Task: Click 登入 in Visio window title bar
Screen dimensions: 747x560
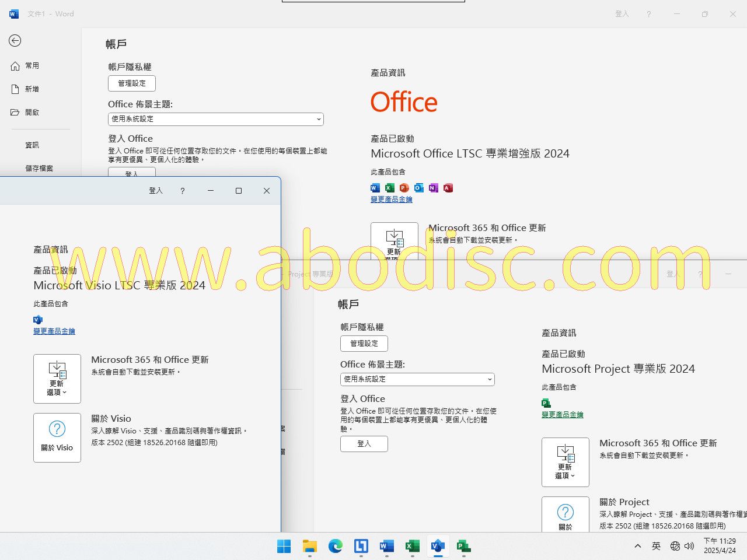Action: pos(156,191)
